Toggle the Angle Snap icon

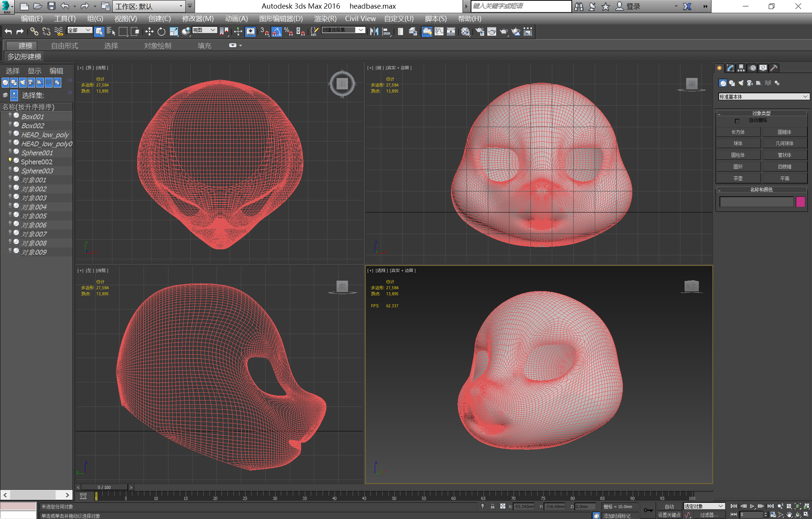276,32
